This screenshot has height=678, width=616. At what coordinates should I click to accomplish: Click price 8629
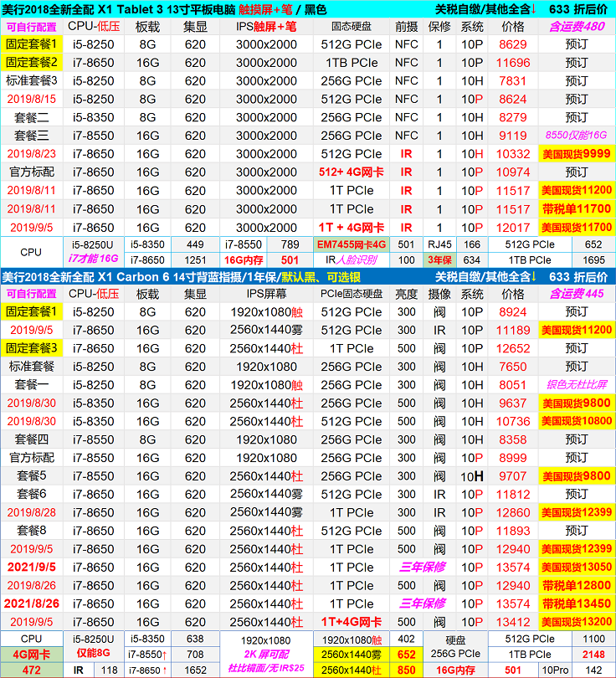[513, 44]
